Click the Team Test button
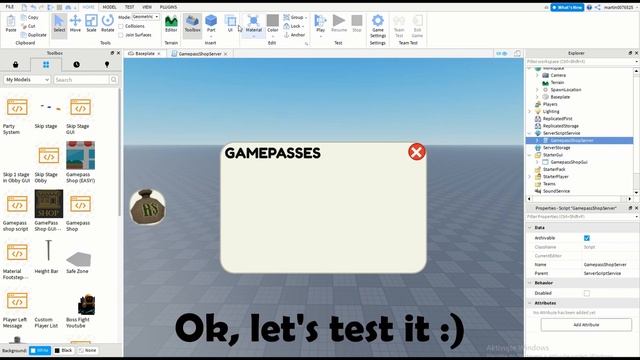Image resolution: width=640 pixels, height=360 pixels. pos(399,25)
